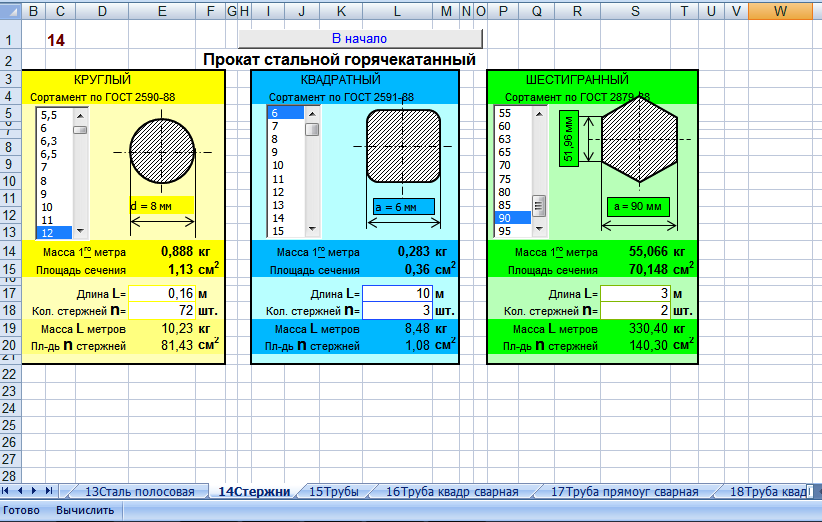This screenshot has width=822, height=522.
Task: Select 14 in the square size list
Action: tap(287, 218)
